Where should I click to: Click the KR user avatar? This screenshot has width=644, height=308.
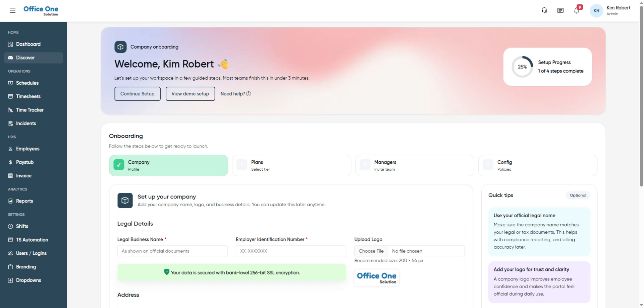pyautogui.click(x=596, y=10)
